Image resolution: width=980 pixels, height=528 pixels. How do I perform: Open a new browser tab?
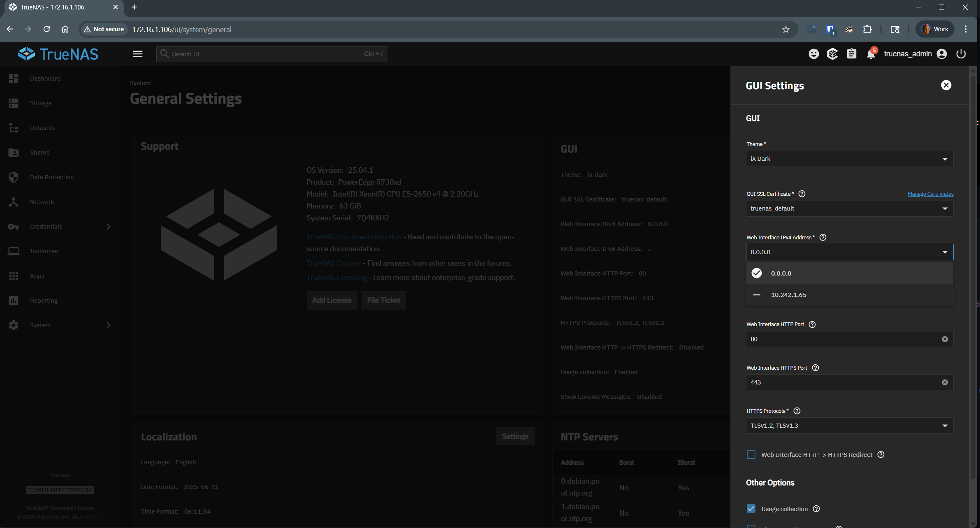tap(134, 7)
